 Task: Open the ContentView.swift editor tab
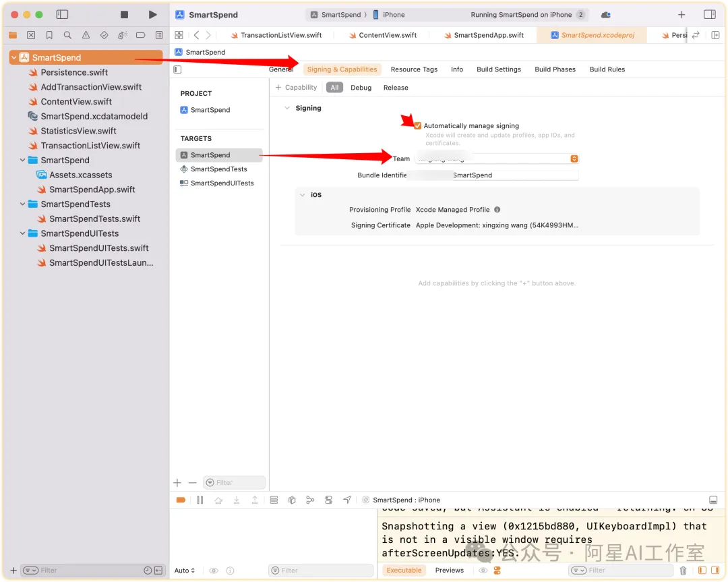tap(383, 35)
